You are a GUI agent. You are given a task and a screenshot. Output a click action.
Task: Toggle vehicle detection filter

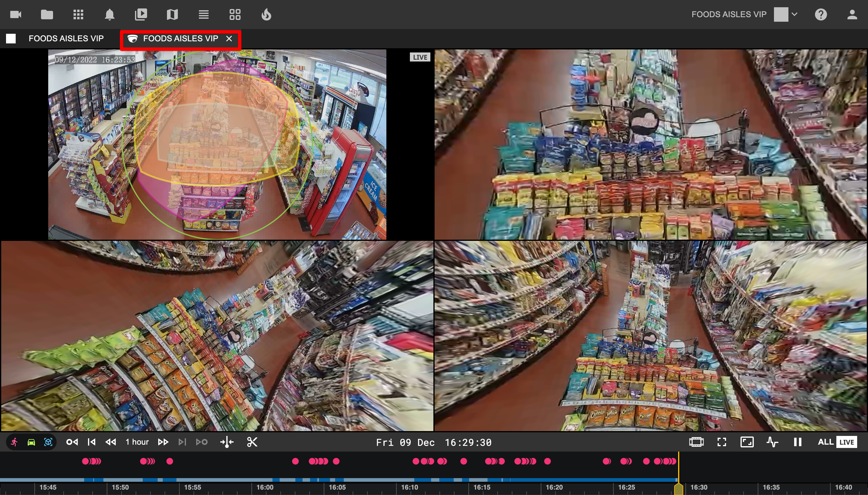tap(31, 442)
